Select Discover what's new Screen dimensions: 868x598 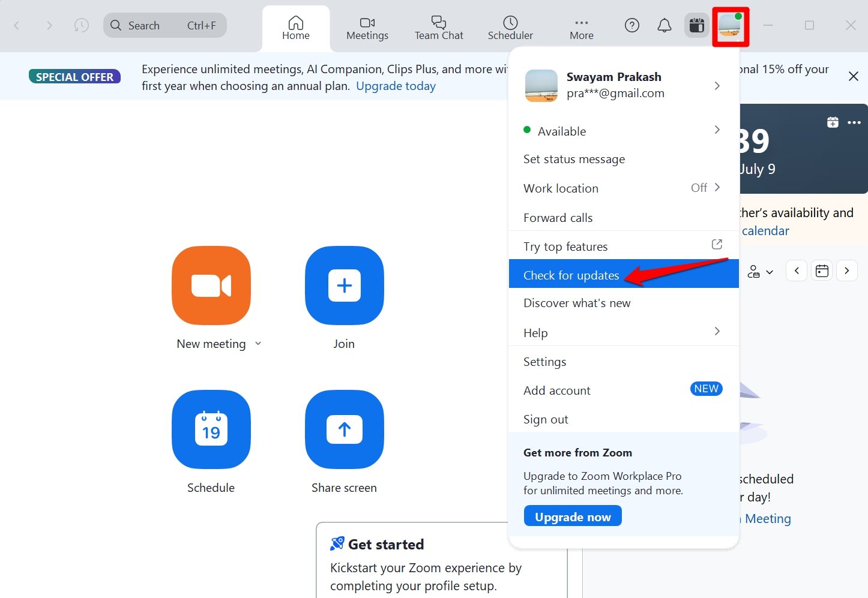pos(624,303)
